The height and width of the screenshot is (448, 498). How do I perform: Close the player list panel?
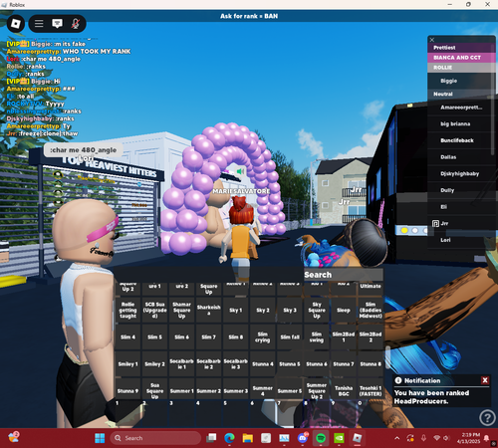click(x=432, y=40)
